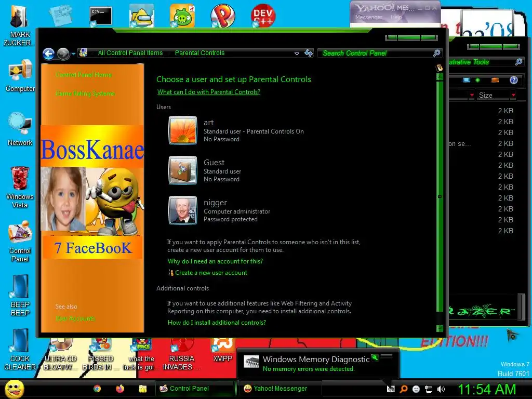Expand the address bar history dropdown arrow
The image size is (532, 399).
point(297,54)
